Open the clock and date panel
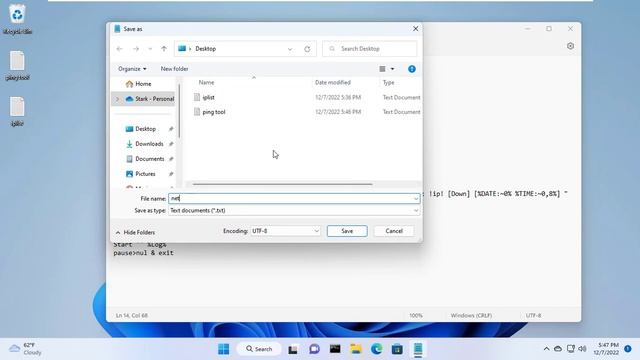The image size is (640, 360). click(x=606, y=349)
